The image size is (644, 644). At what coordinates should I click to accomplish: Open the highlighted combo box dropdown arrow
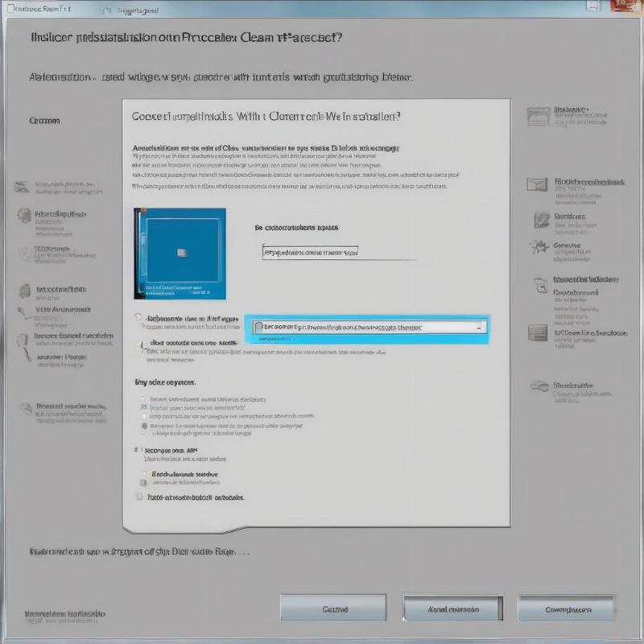[x=478, y=326]
